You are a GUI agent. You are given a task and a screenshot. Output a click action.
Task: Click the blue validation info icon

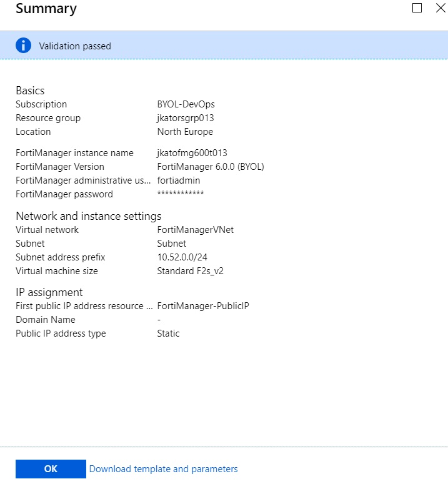pos(24,46)
